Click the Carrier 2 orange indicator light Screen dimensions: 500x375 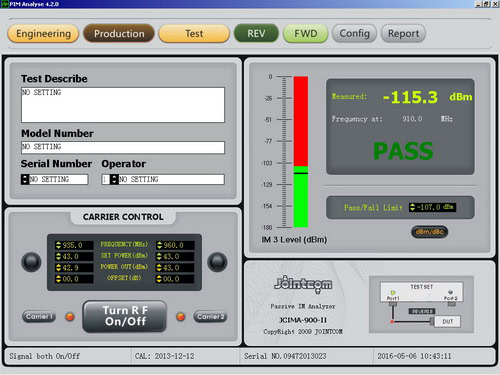click(180, 317)
